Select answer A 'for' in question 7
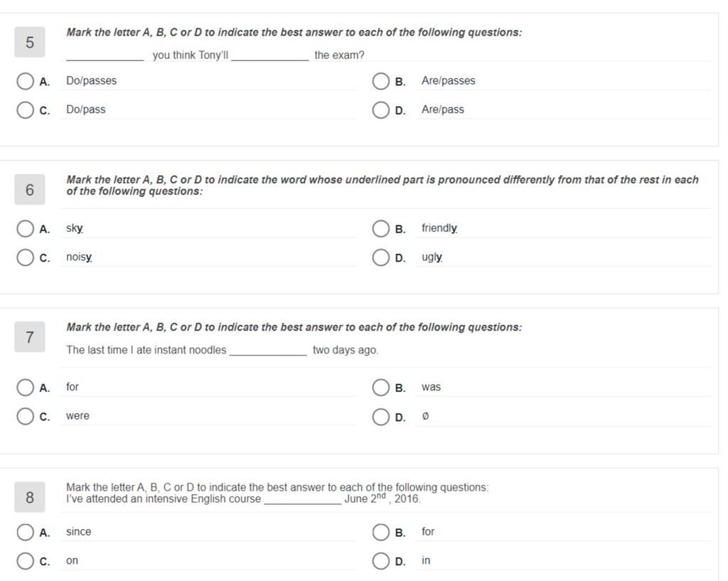Screen dimensions: 728x581 point(25,388)
